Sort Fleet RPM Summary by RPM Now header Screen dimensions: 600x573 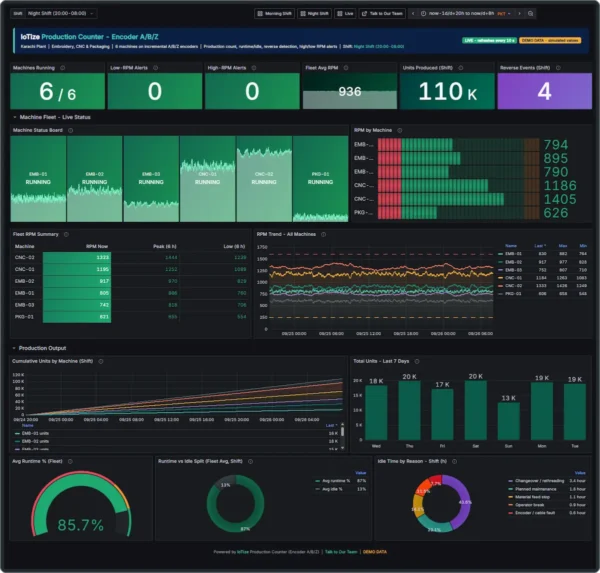click(97, 246)
